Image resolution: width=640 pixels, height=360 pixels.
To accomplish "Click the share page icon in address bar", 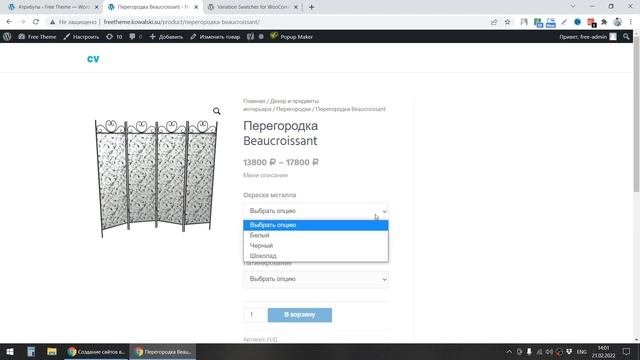I will (494, 22).
